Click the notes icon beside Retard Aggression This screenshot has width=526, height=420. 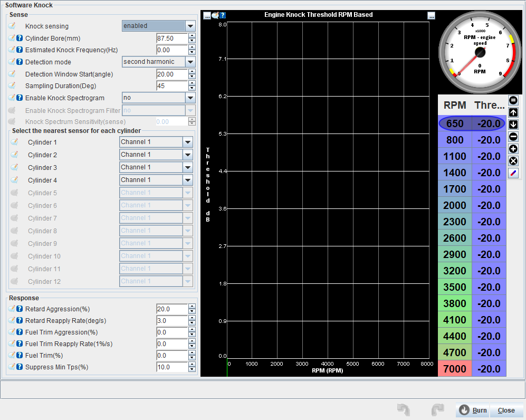coord(12,309)
